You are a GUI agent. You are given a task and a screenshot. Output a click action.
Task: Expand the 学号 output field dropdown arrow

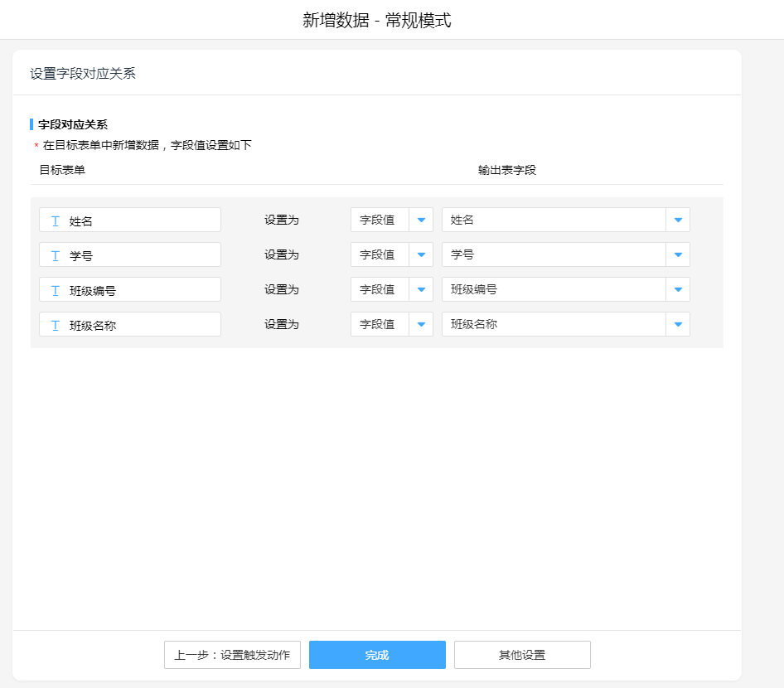pyautogui.click(x=678, y=254)
